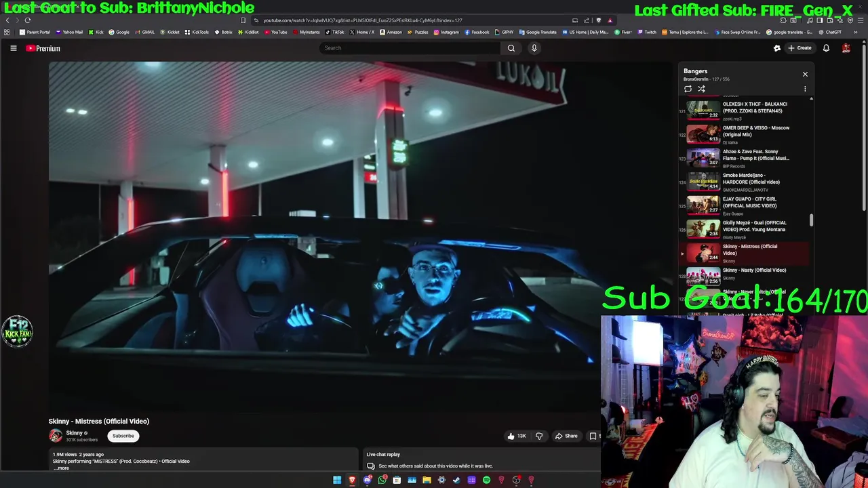Expand video description with ...more

pyautogui.click(x=62, y=468)
